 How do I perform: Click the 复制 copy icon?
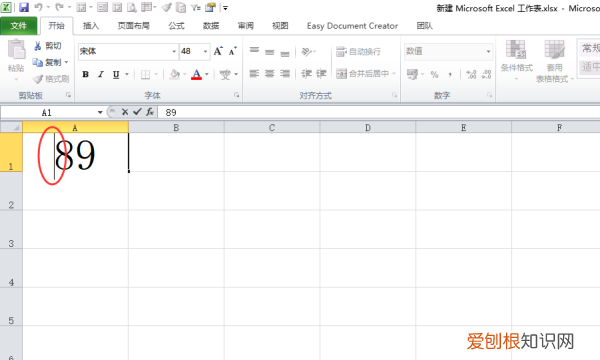pyautogui.click(x=38, y=62)
